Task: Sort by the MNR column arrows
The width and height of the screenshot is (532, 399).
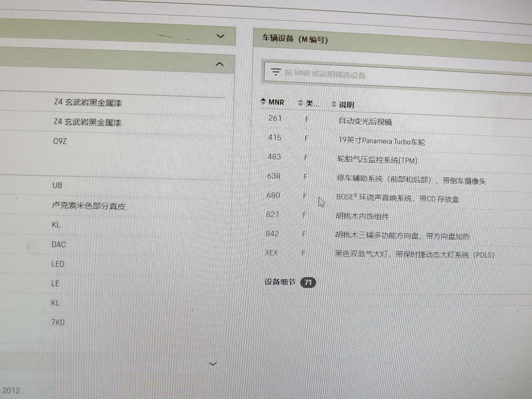Action: [x=263, y=101]
